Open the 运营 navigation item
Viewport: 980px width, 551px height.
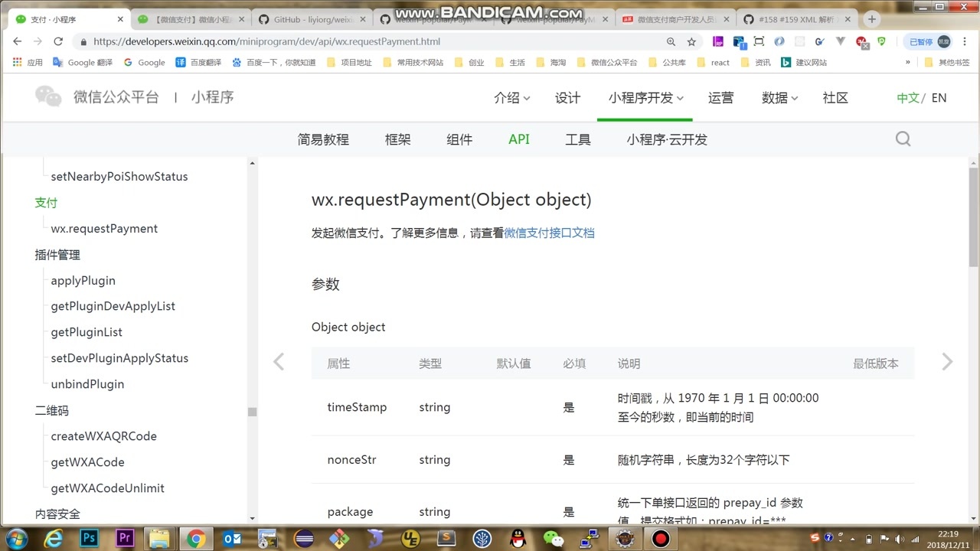click(720, 97)
